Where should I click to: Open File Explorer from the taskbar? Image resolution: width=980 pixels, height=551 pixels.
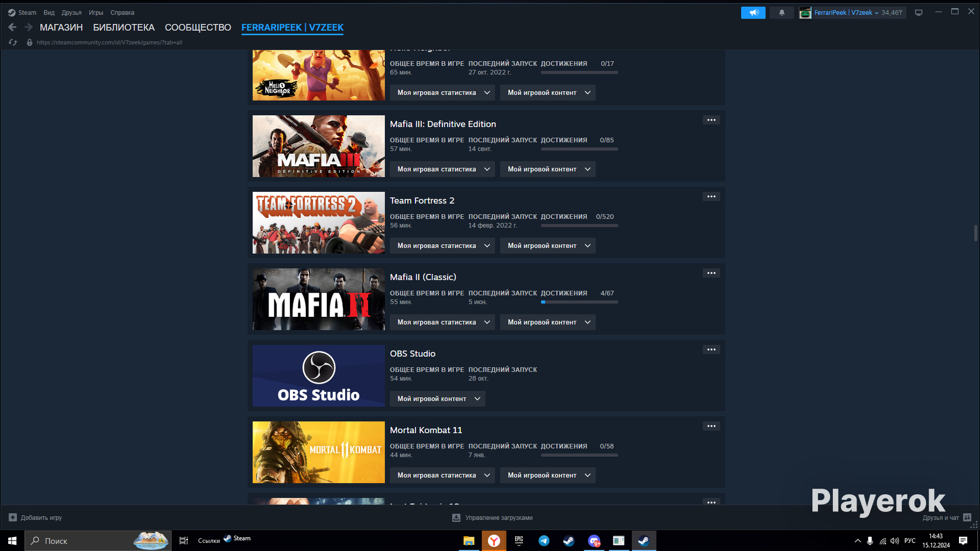[x=469, y=541]
